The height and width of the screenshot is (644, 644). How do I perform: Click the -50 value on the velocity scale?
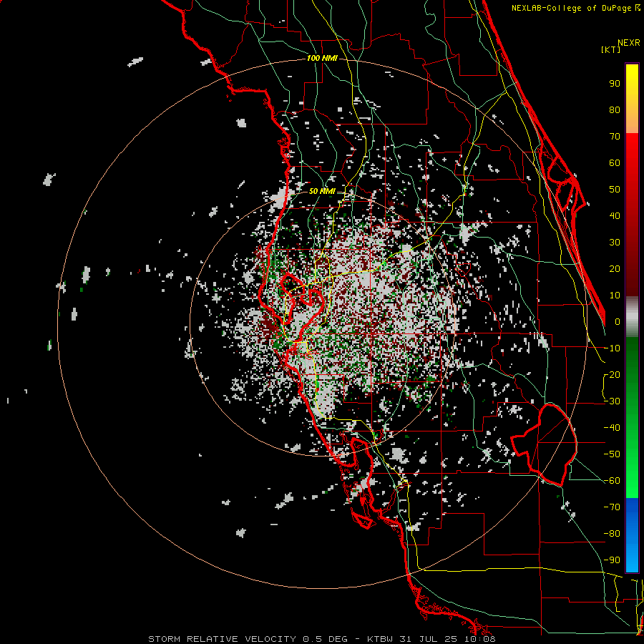612,454
